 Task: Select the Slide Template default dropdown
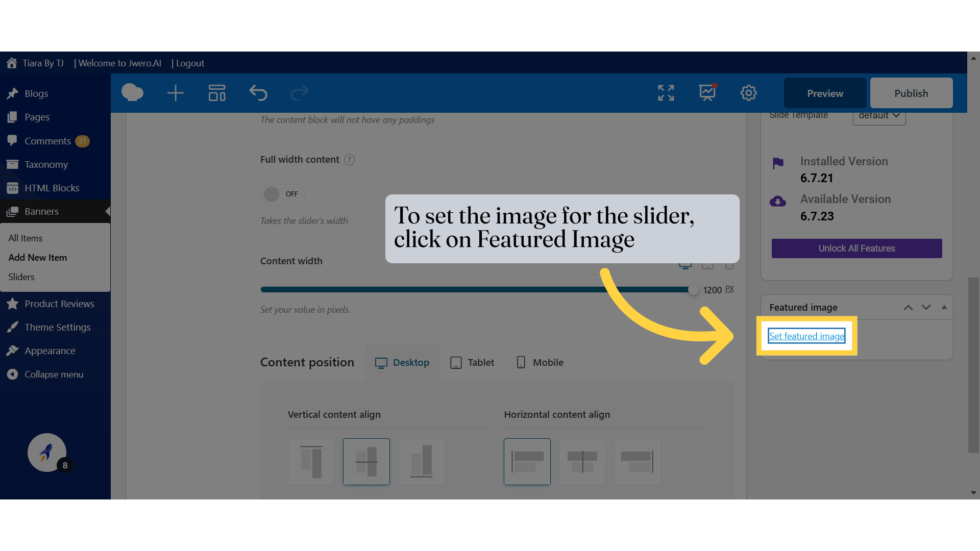(x=878, y=115)
